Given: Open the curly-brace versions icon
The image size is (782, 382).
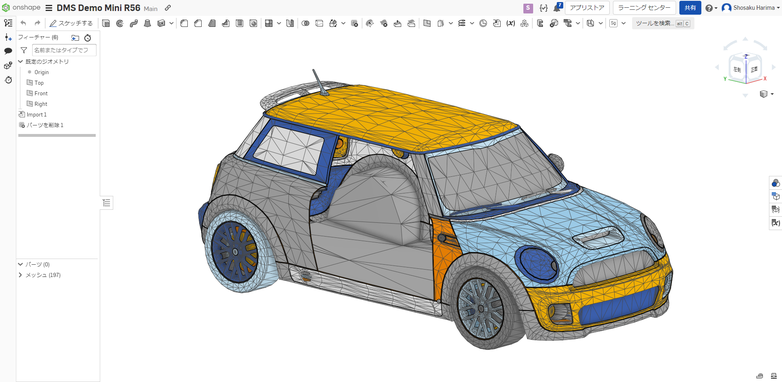Looking at the screenshot, I should (544, 8).
